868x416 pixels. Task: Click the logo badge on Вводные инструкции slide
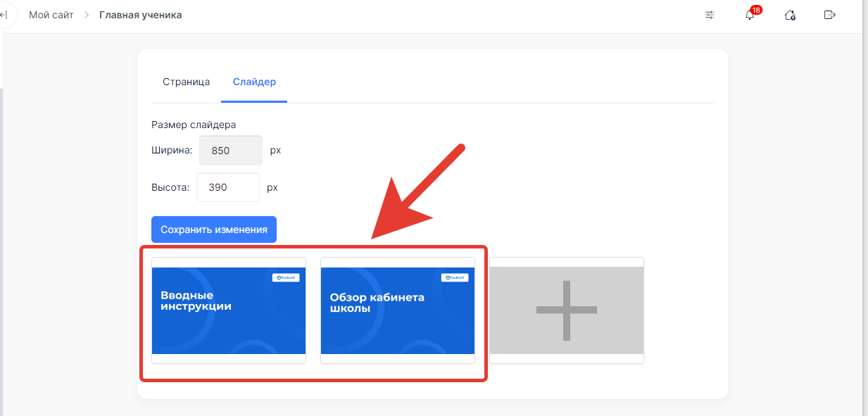point(286,277)
